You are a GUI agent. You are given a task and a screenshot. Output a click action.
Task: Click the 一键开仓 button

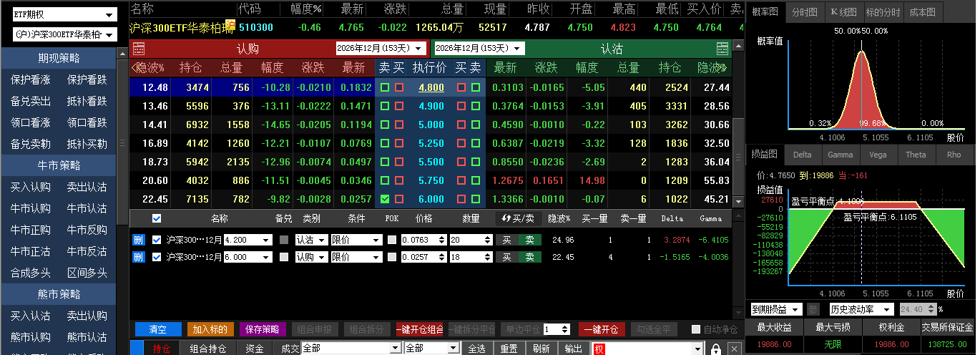[x=602, y=329]
